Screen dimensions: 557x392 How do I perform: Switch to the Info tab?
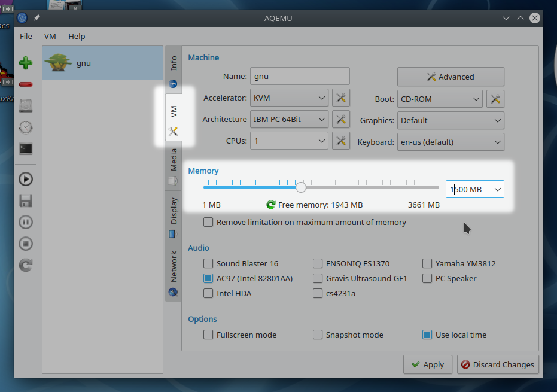pyautogui.click(x=174, y=70)
